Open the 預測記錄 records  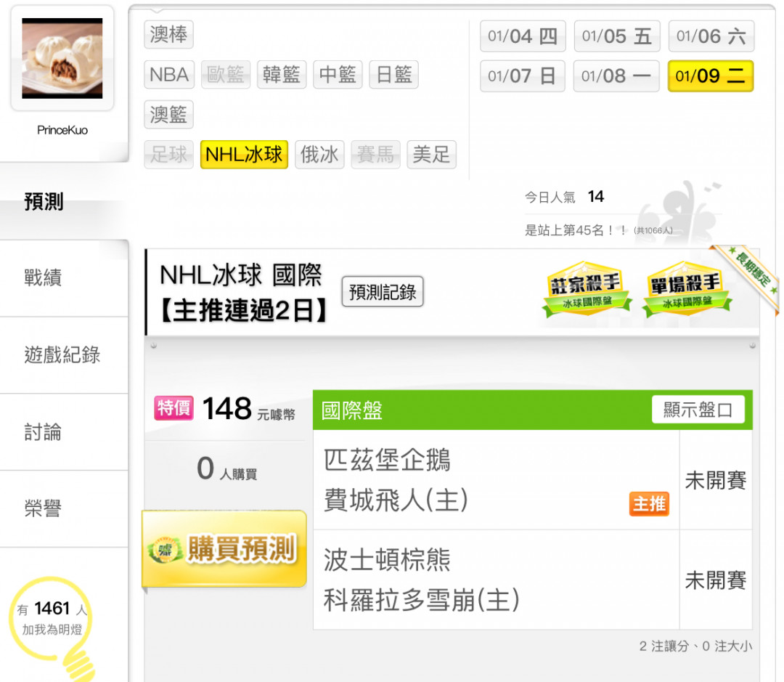point(383,291)
